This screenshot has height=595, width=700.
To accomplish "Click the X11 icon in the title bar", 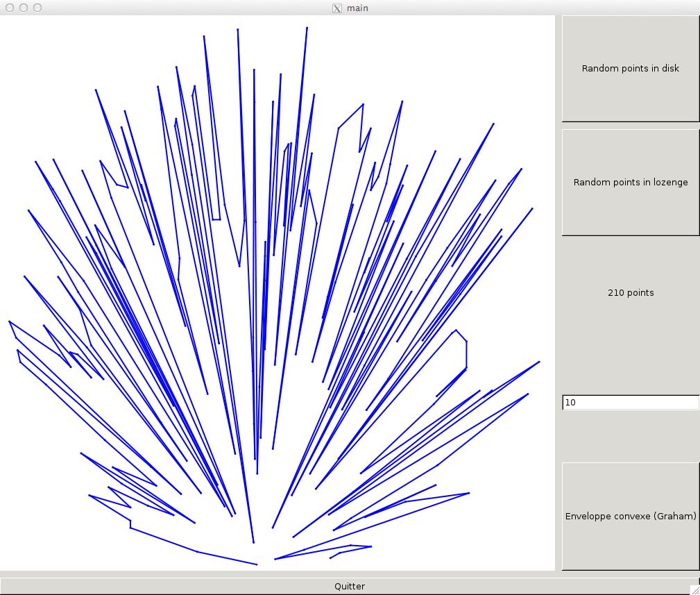I will click(x=337, y=8).
